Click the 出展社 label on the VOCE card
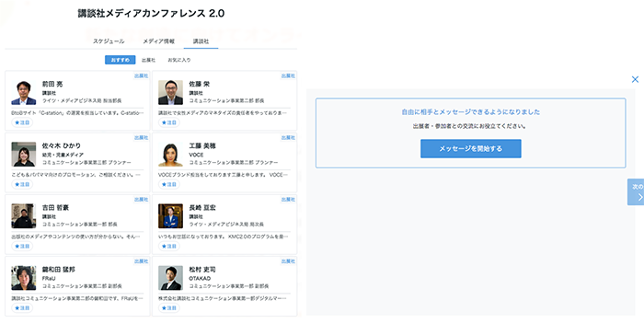The image size is (644, 335). tap(288, 137)
